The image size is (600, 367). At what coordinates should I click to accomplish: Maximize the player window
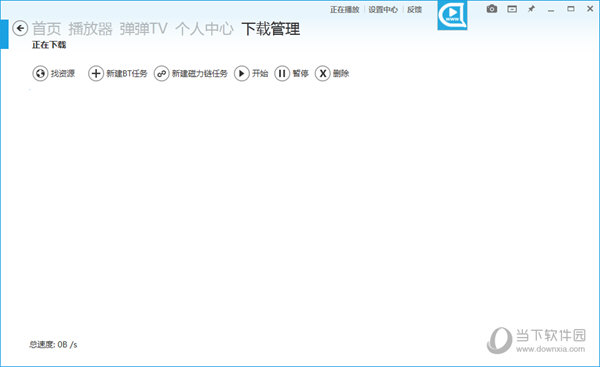[571, 8]
